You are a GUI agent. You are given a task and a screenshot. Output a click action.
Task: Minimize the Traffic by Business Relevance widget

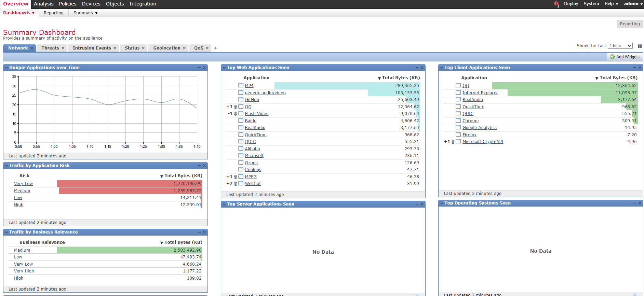coord(199,232)
